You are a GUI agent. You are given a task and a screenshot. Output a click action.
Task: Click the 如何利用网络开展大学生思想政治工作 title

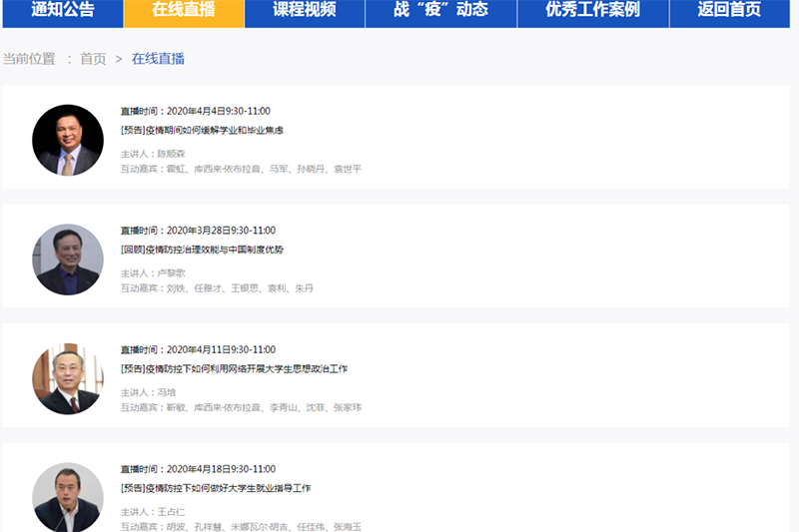[x=234, y=368]
